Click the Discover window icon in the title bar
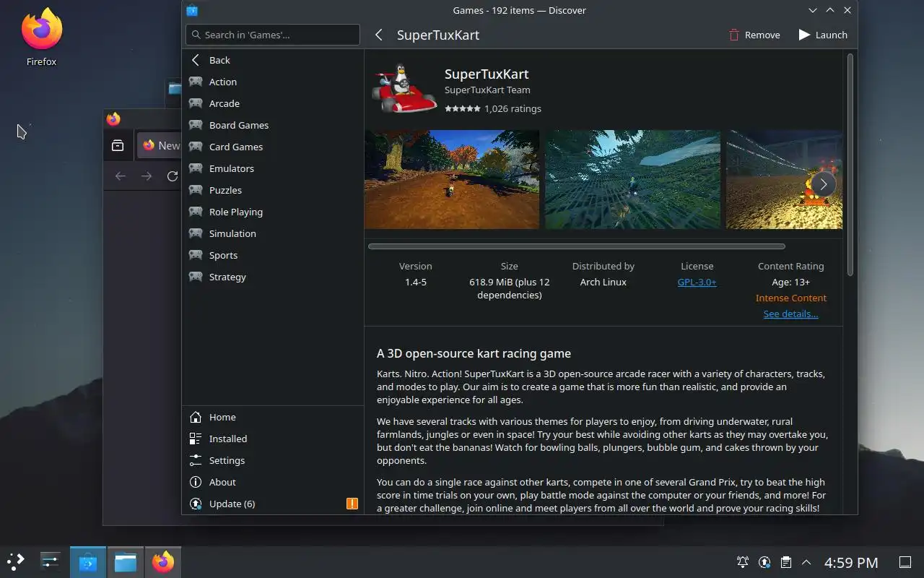 [192, 10]
